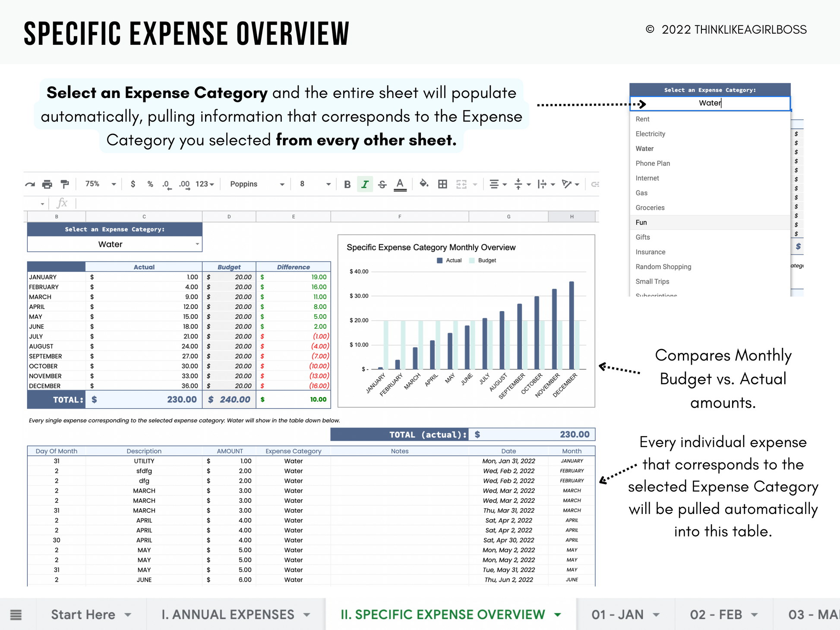Open the Water expense category dropdown

(x=197, y=244)
